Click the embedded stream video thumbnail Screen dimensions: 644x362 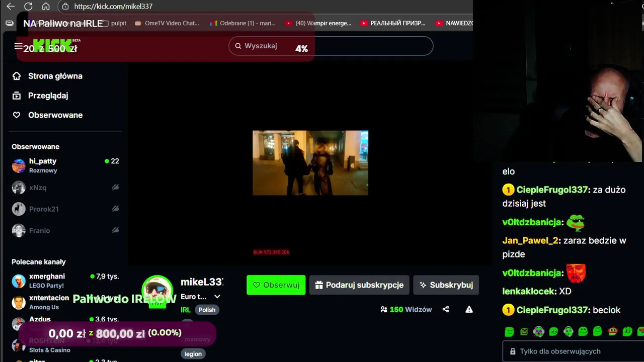click(x=310, y=163)
